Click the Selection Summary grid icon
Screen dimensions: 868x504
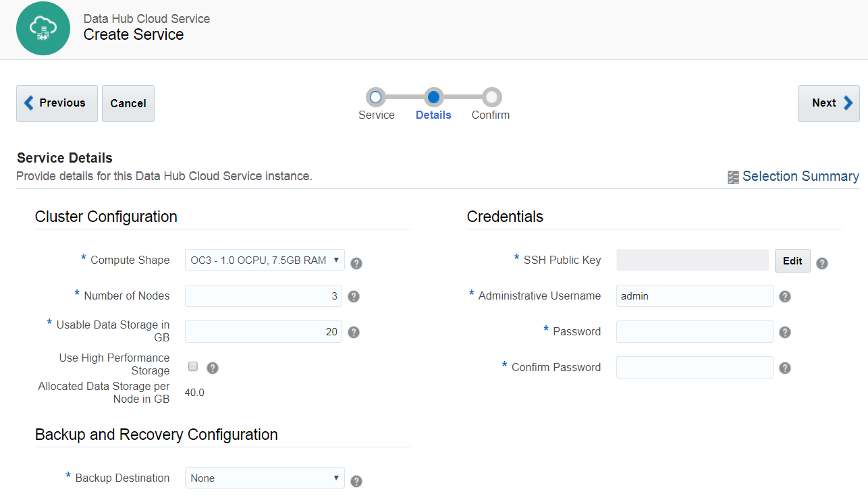(x=733, y=176)
